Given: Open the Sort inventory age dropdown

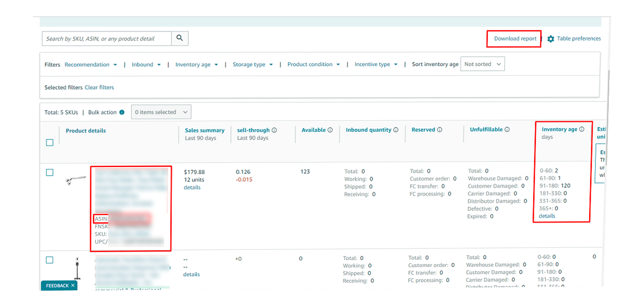Looking at the screenshot, I should [x=483, y=64].
